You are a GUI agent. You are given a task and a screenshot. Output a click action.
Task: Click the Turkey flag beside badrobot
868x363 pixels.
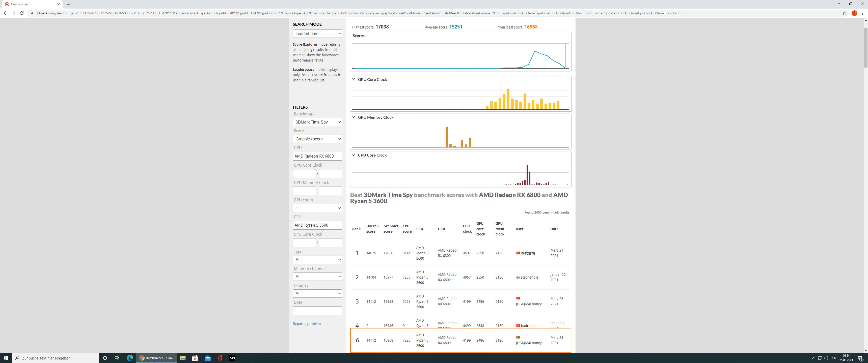tap(518, 326)
